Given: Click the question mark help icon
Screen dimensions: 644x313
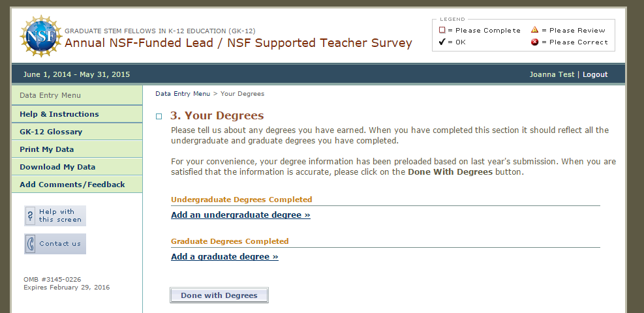Looking at the screenshot, I should [x=31, y=216].
